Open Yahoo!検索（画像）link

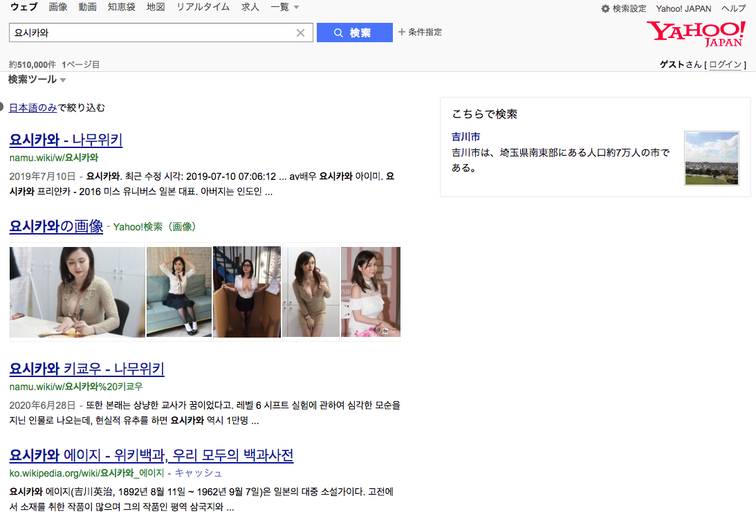154,227
